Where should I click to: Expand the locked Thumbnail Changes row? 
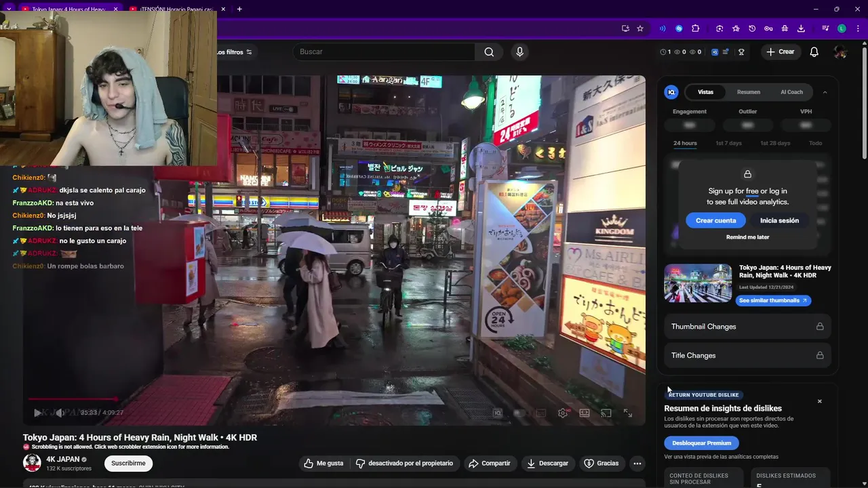tap(747, 327)
